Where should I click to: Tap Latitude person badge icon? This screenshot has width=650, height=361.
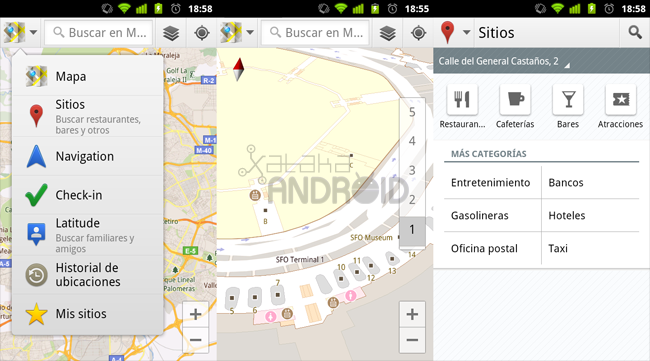(x=36, y=234)
